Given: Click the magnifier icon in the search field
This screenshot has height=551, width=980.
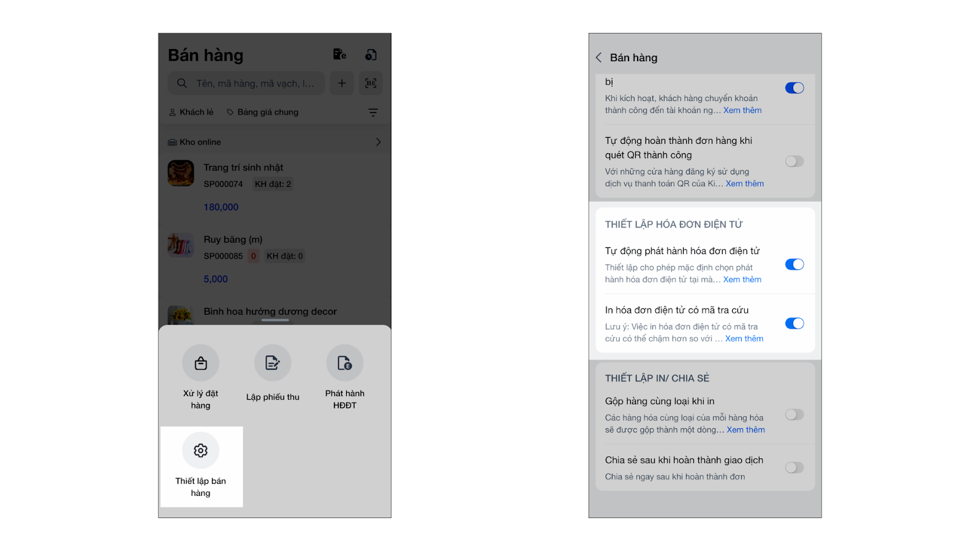Looking at the screenshot, I should point(182,83).
